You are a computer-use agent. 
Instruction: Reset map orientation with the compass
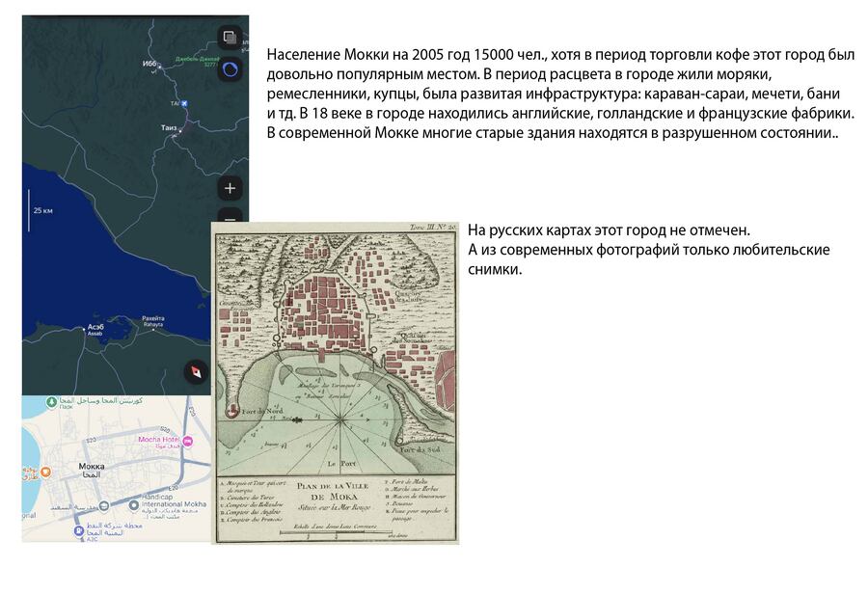point(196,371)
